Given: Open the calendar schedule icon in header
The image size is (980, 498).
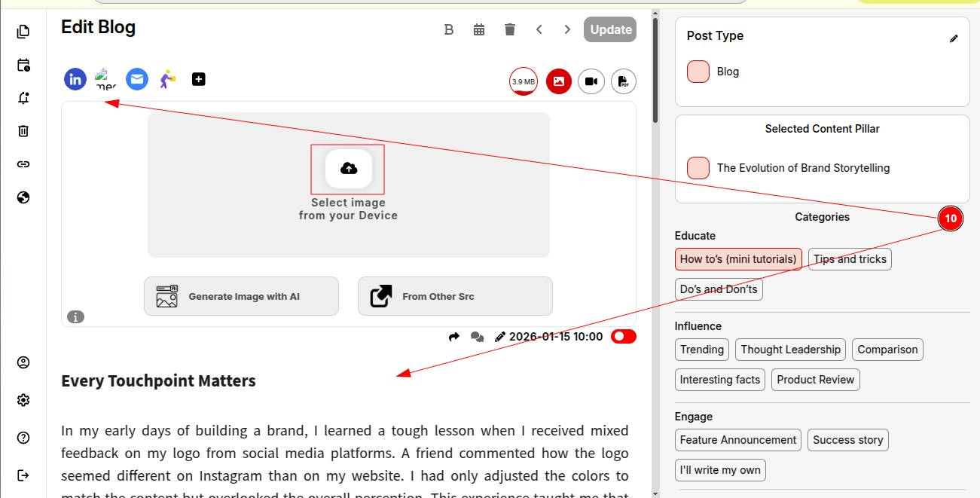Looking at the screenshot, I should click(479, 29).
